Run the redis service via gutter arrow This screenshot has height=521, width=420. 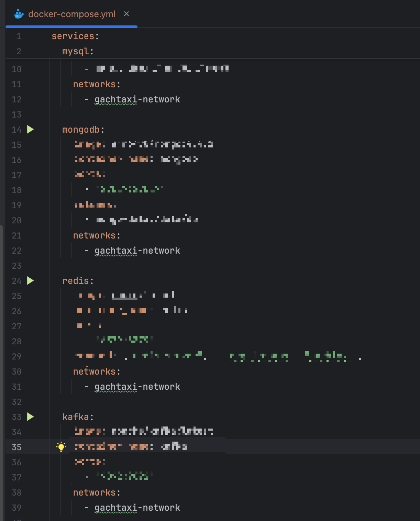tap(31, 281)
